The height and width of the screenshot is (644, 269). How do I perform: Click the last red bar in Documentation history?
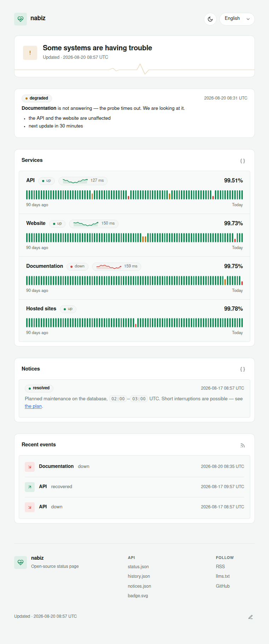pos(242,283)
